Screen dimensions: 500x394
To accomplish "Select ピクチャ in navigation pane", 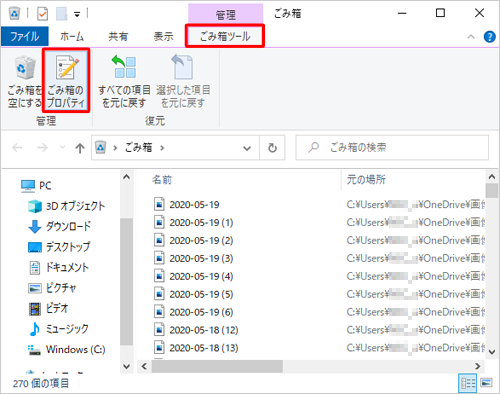I will (x=52, y=288).
